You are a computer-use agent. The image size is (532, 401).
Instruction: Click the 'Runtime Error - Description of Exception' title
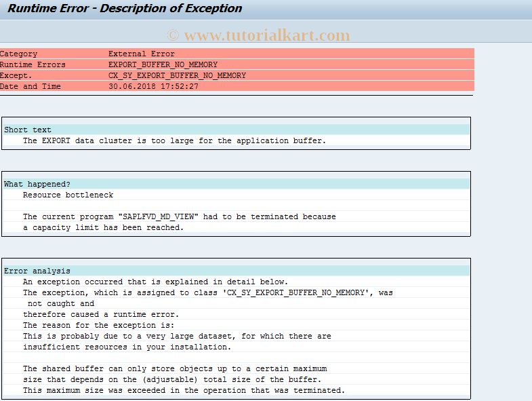(125, 8)
